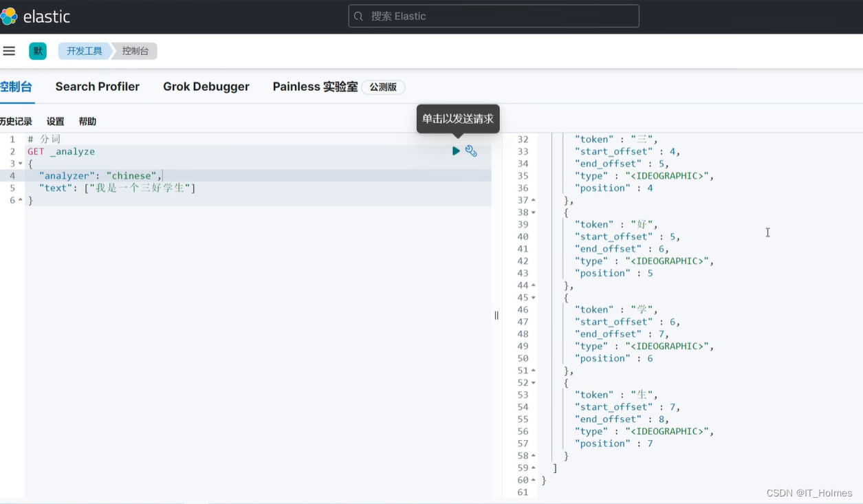Open the 帮助 help link
The width and height of the screenshot is (863, 504).
point(87,122)
